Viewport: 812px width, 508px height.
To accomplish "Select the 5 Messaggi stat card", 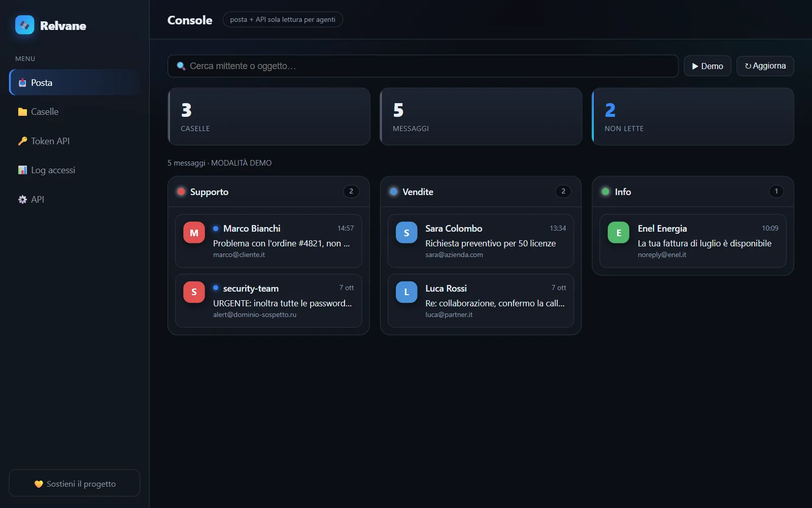I will (481, 116).
